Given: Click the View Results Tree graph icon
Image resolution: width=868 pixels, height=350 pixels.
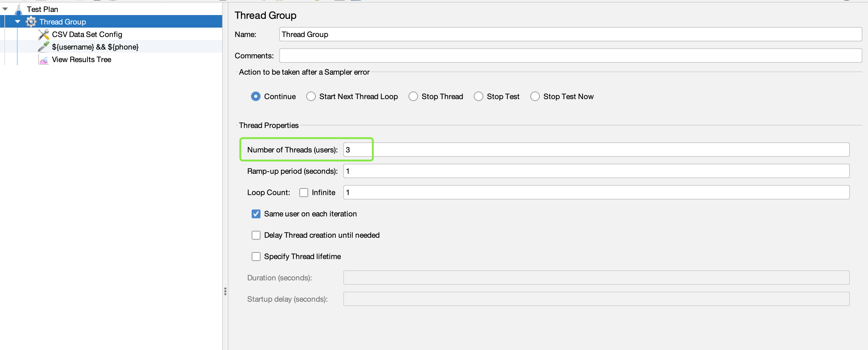Looking at the screenshot, I should pyautogui.click(x=44, y=60).
